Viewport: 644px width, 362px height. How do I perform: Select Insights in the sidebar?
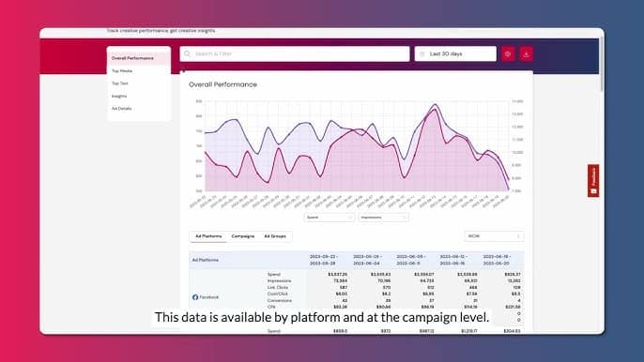119,96
